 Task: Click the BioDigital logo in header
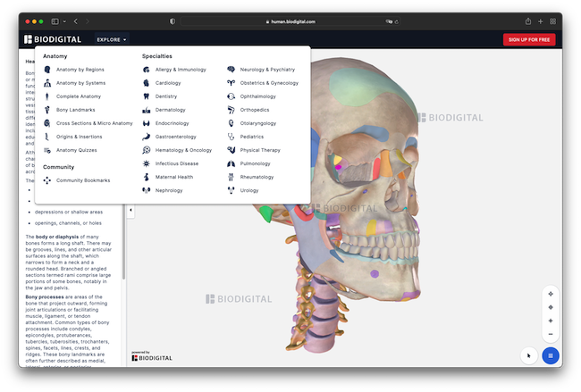(x=53, y=39)
